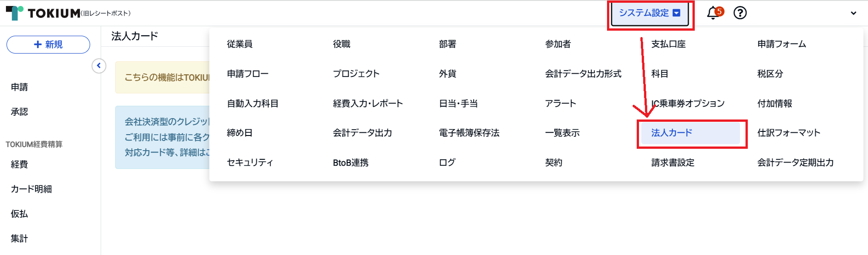Open セキュリティ settings
This screenshot has width=868, height=255.
[250, 163]
